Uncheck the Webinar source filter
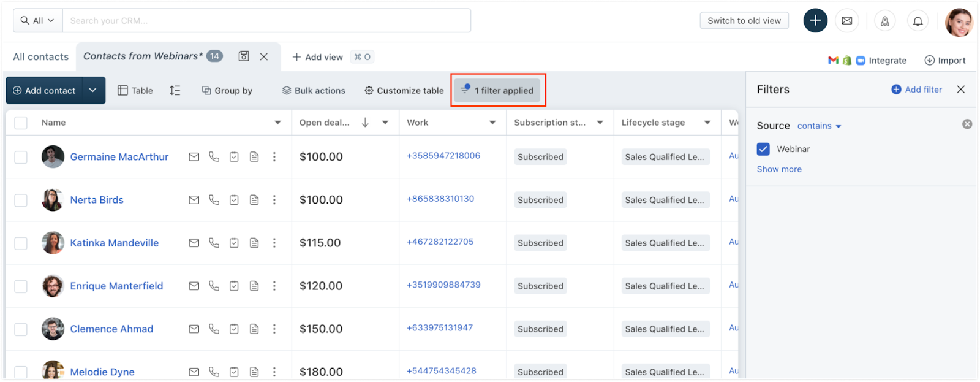This screenshot has width=980, height=382. click(763, 149)
